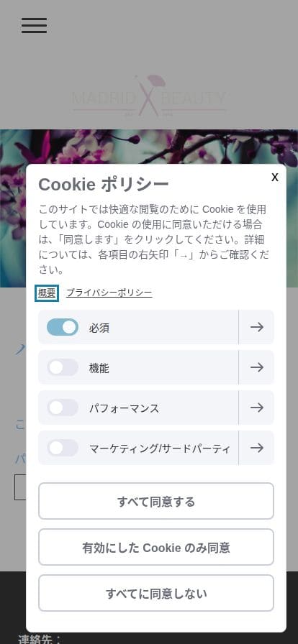
Task: Expand details arrow for 必須
Action: tap(256, 327)
